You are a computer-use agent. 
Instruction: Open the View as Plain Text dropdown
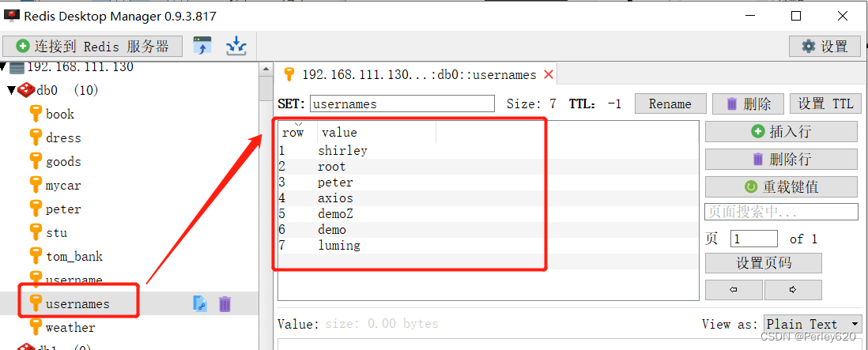(813, 324)
